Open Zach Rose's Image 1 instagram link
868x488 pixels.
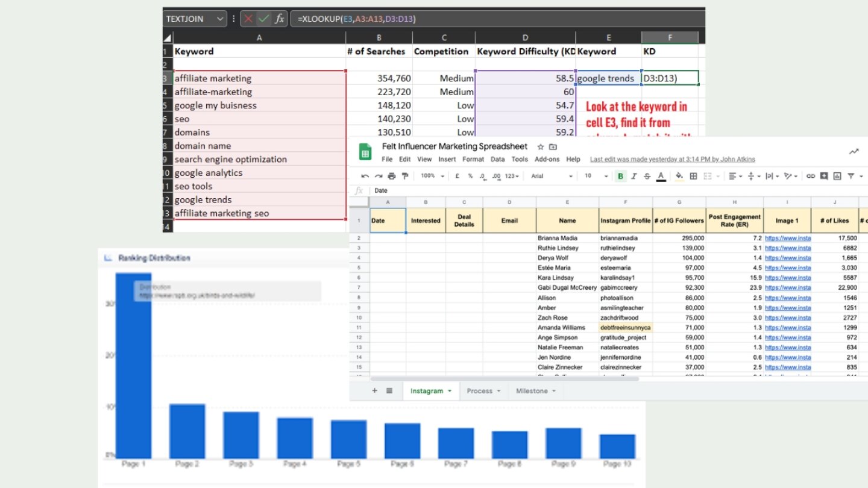point(787,318)
